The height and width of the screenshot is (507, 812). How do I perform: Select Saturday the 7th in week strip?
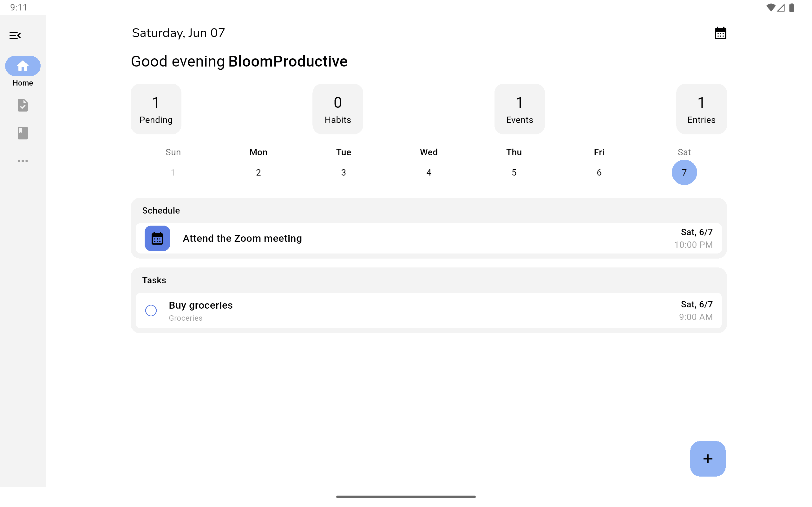pyautogui.click(x=684, y=172)
